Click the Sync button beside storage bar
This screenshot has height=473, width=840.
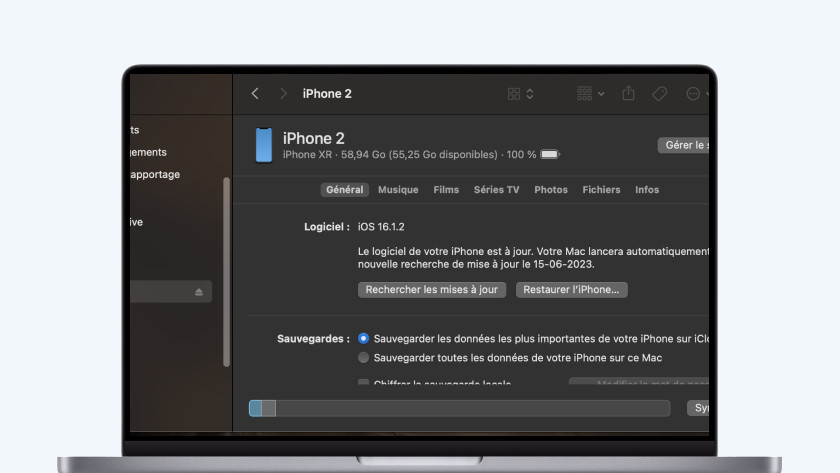tap(698, 408)
